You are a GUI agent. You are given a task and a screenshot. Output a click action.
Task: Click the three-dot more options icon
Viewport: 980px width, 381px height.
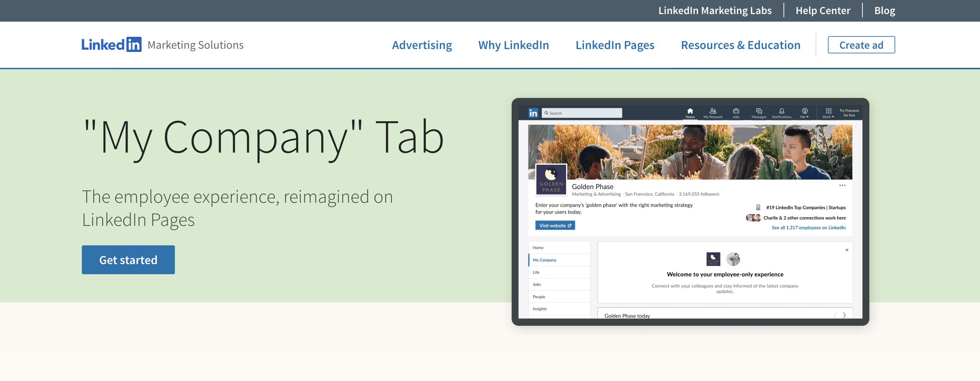842,185
